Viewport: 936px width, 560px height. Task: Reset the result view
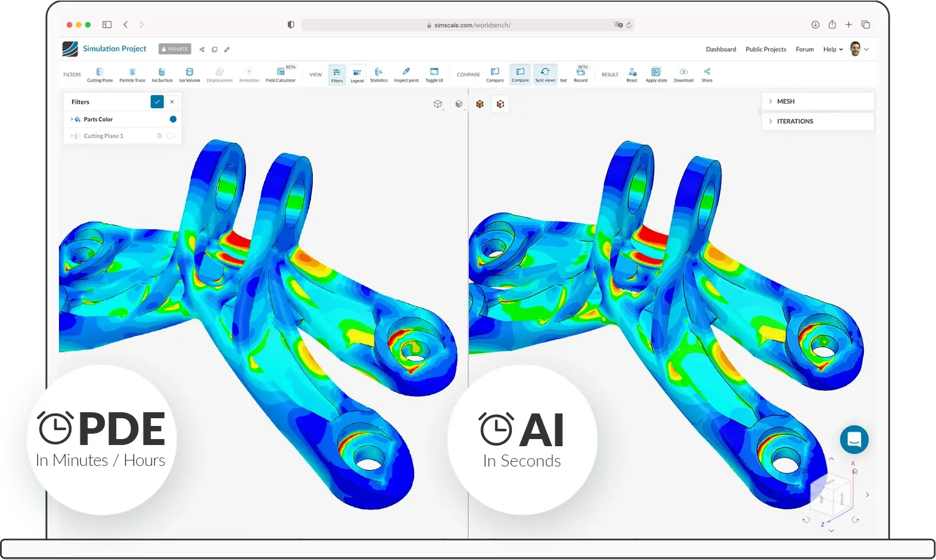click(632, 75)
